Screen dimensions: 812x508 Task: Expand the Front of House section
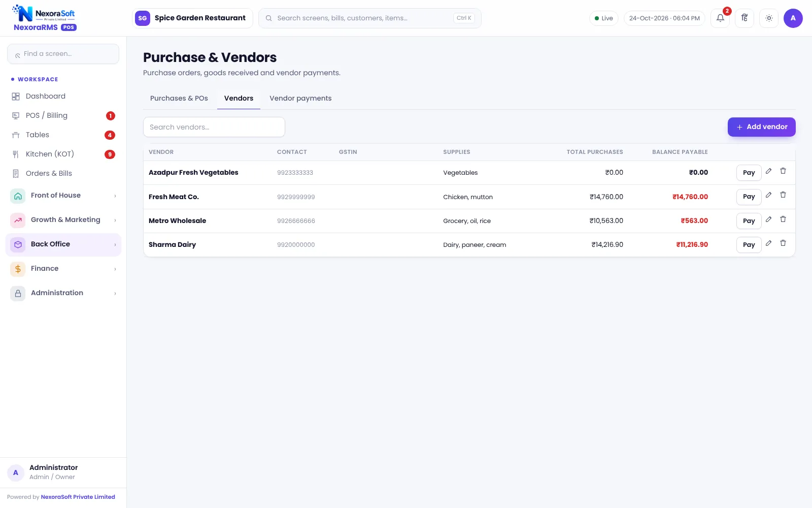pyautogui.click(x=63, y=196)
